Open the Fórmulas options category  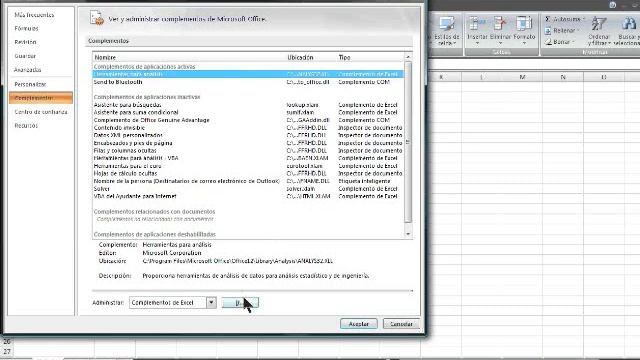click(27, 29)
